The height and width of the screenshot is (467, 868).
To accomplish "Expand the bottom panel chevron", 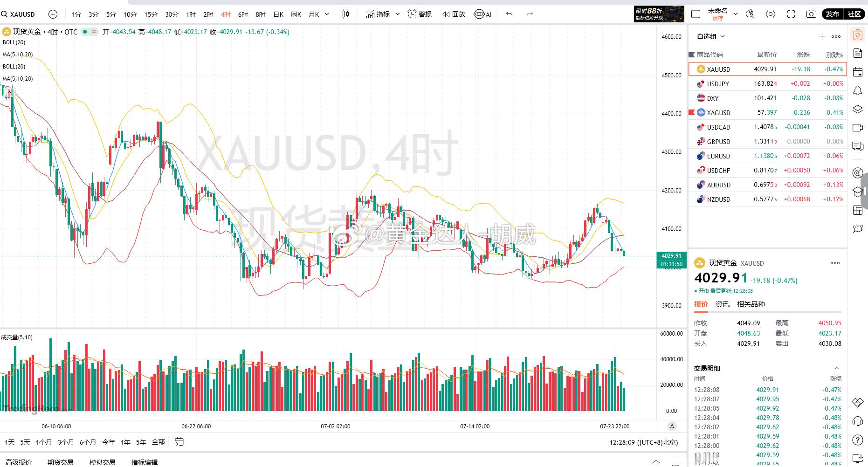I will pyautogui.click(x=656, y=462).
